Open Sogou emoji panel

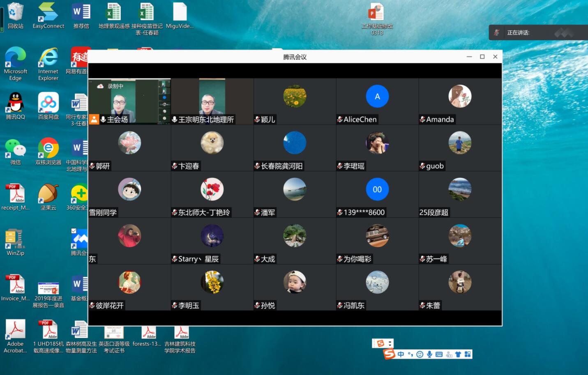point(420,354)
